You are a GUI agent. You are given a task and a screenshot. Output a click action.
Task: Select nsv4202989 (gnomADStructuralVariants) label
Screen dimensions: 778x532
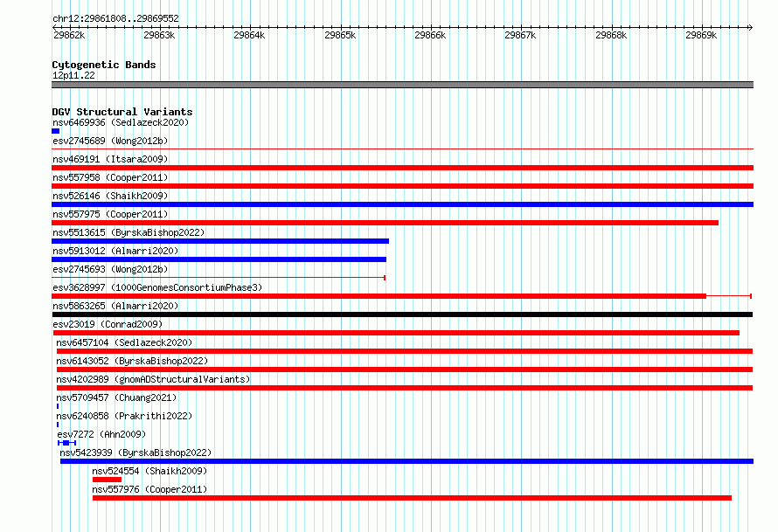153,379
